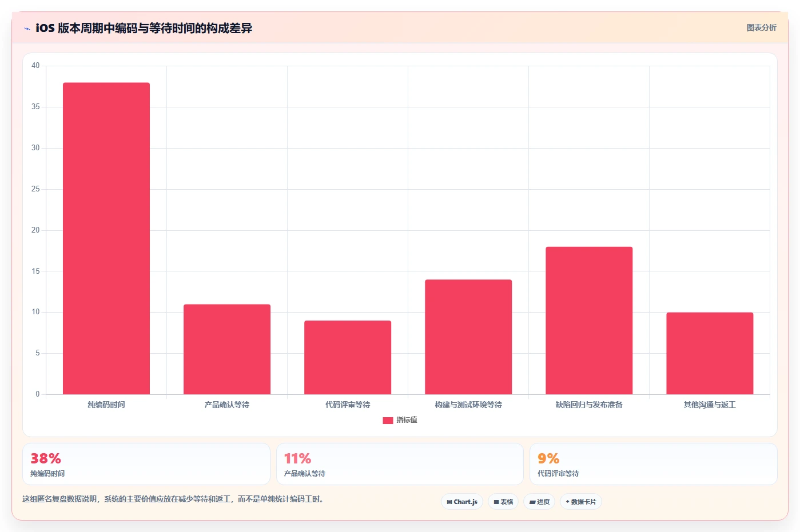Viewport: 800px width, 532px height.
Task: Click the y-axis value 35
Action: pos(35,107)
